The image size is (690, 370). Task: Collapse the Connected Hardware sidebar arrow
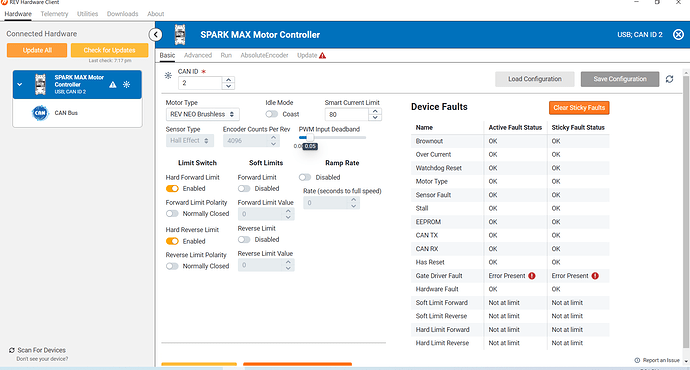(155, 35)
